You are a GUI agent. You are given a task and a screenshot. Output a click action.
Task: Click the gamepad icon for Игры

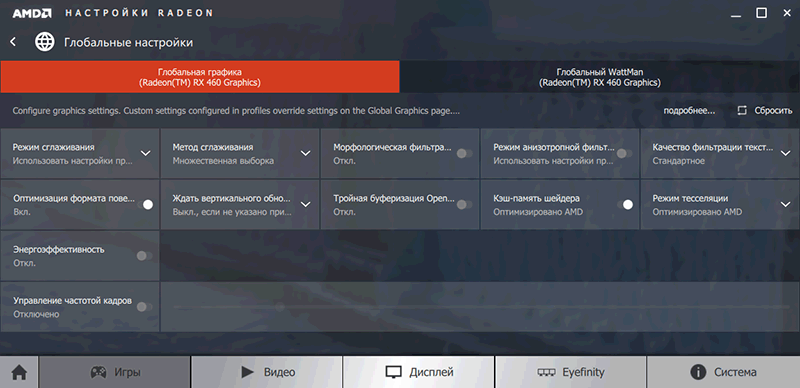click(x=98, y=372)
